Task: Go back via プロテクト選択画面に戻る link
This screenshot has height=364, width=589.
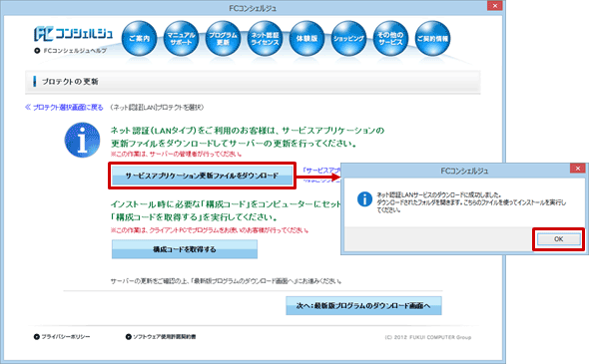Action: 64,108
